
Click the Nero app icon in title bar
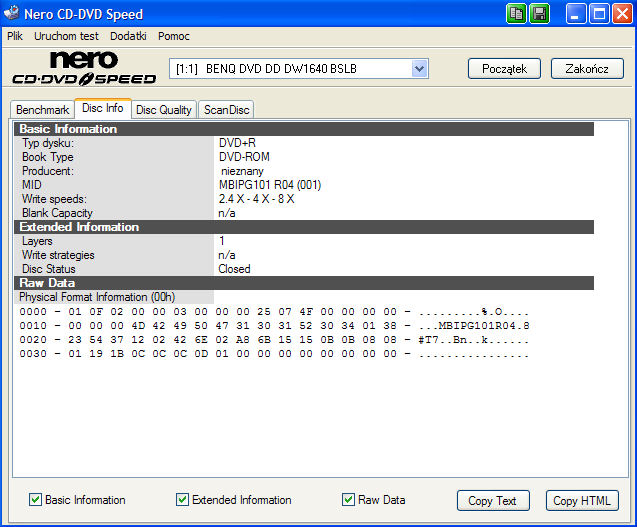[11, 13]
